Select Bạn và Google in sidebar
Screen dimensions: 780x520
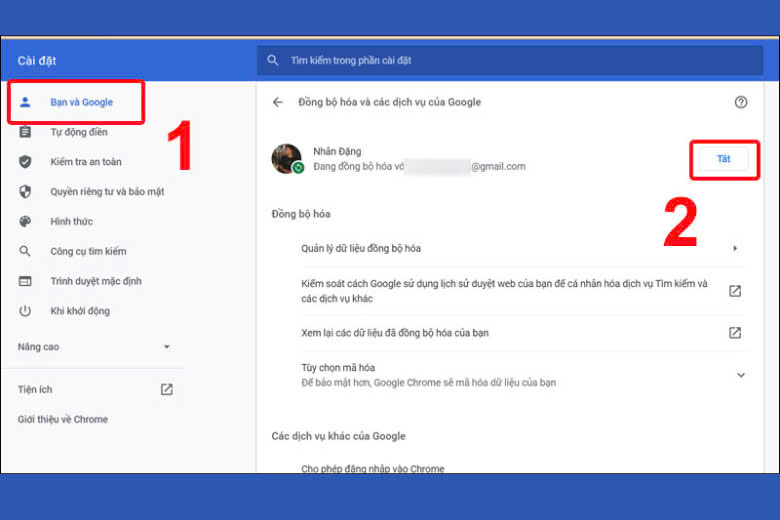coord(82,102)
